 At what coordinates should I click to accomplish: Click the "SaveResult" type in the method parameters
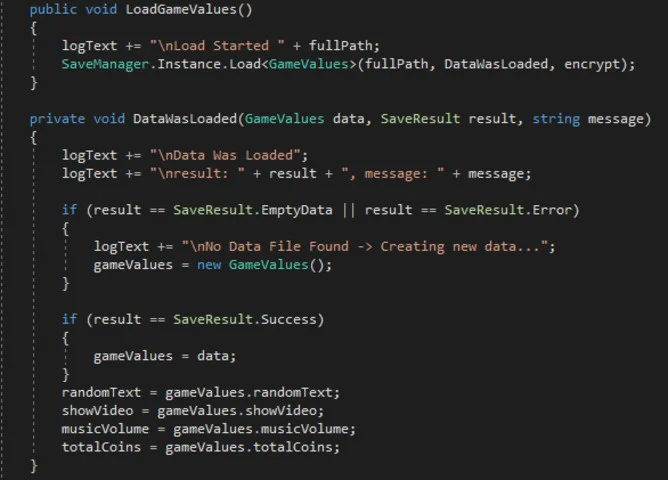click(420, 118)
